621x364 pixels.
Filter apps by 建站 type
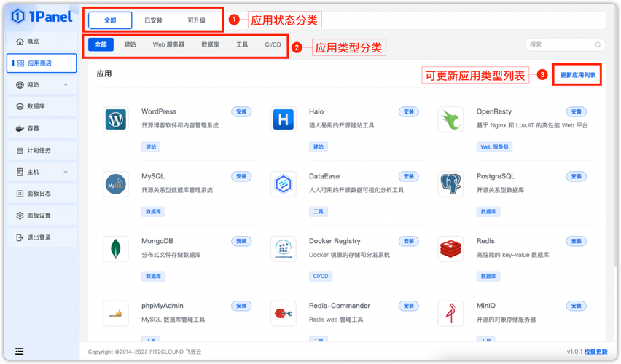[x=130, y=44]
